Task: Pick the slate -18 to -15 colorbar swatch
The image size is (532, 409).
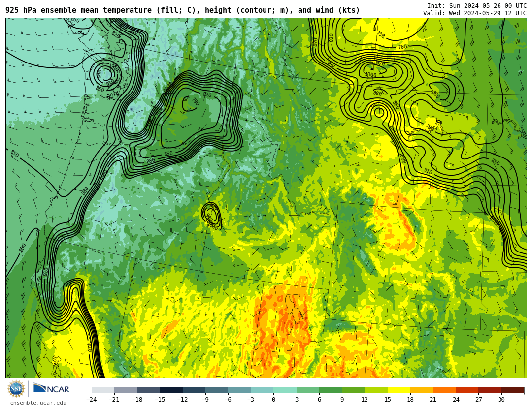Action: point(148,390)
